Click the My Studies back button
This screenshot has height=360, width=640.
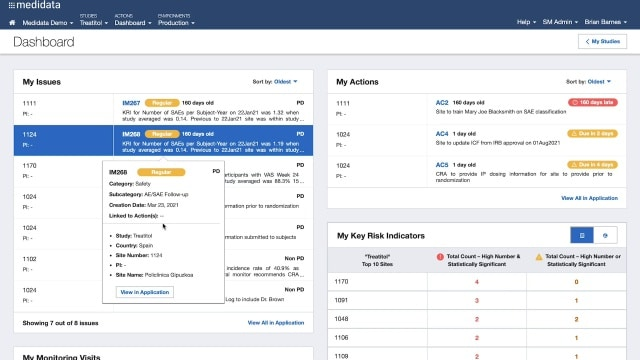pyautogui.click(x=602, y=42)
